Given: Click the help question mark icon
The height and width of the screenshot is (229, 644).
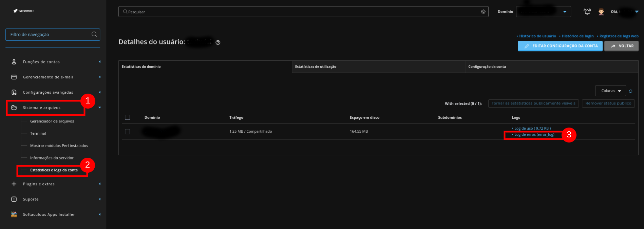Looking at the screenshot, I should pyautogui.click(x=218, y=42).
